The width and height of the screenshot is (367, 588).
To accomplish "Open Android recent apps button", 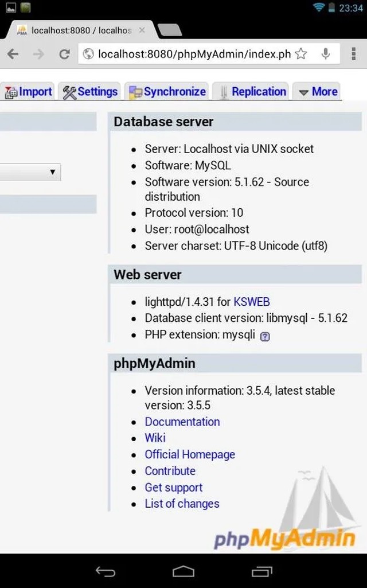I will tap(261, 571).
